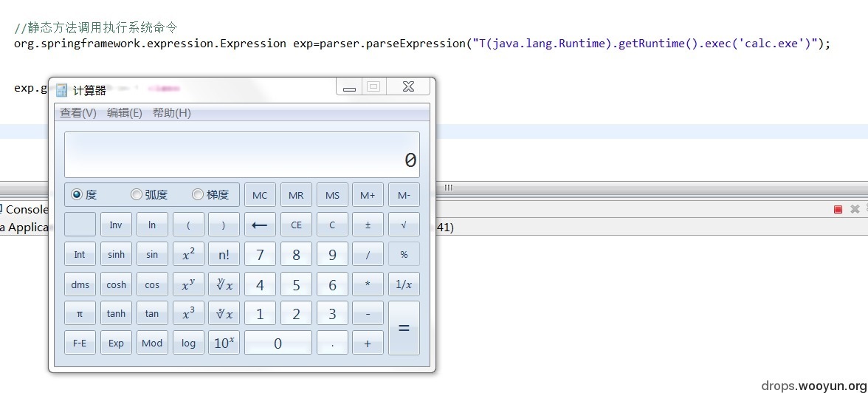868x393 pixels.
Task: Click digit 4 on the calculator
Action: [x=260, y=284]
